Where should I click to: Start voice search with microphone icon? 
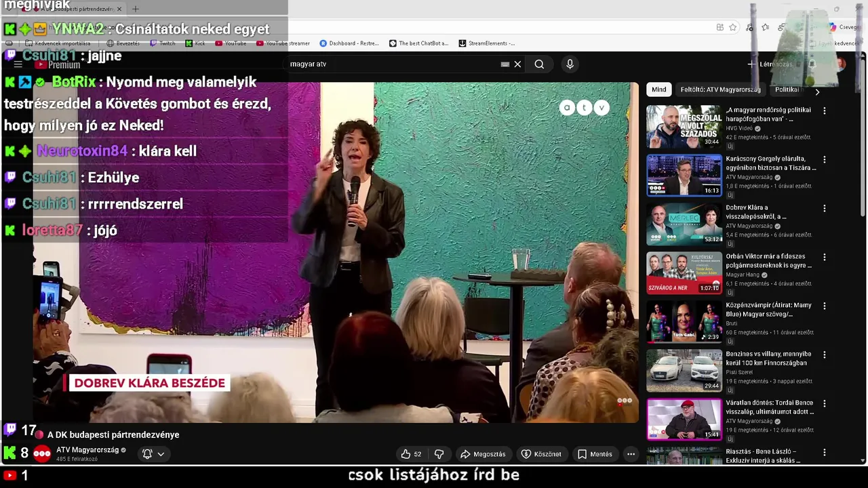point(570,64)
